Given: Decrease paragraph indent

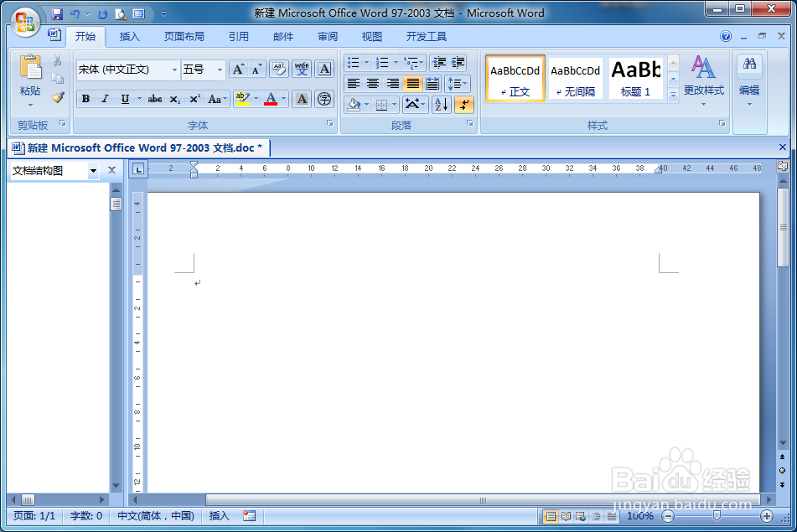Looking at the screenshot, I should (x=439, y=63).
